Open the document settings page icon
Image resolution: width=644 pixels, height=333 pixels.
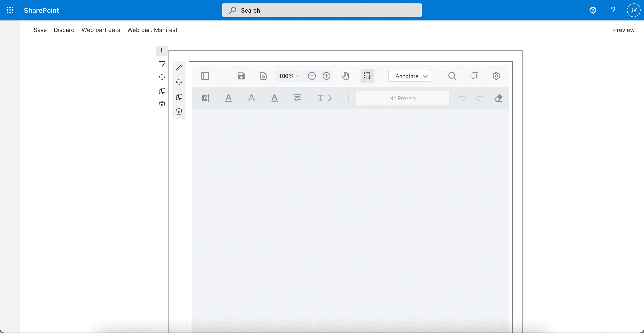click(x=263, y=76)
